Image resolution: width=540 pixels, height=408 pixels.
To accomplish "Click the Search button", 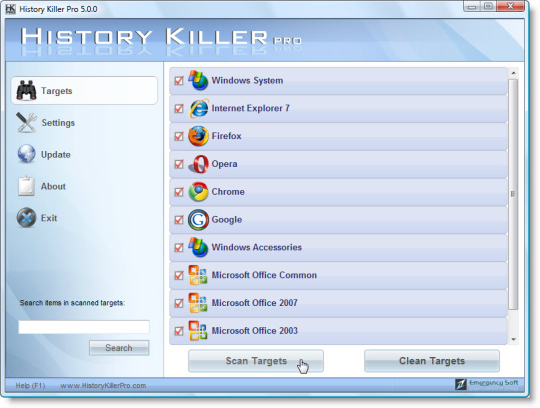I will pos(119,348).
